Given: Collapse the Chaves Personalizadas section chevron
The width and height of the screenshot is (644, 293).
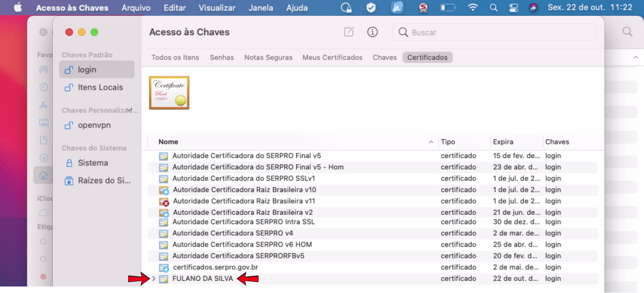Looking at the screenshot, I should pos(130,110).
